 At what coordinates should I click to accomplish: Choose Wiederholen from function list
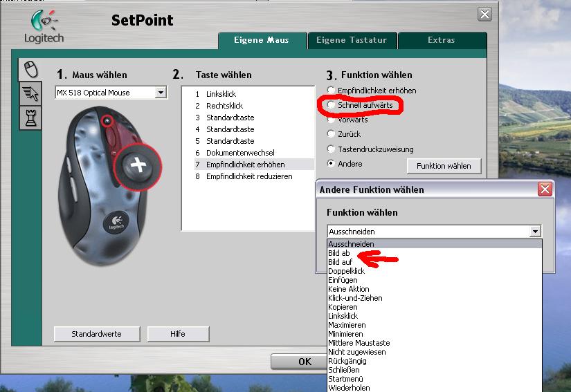435,388
